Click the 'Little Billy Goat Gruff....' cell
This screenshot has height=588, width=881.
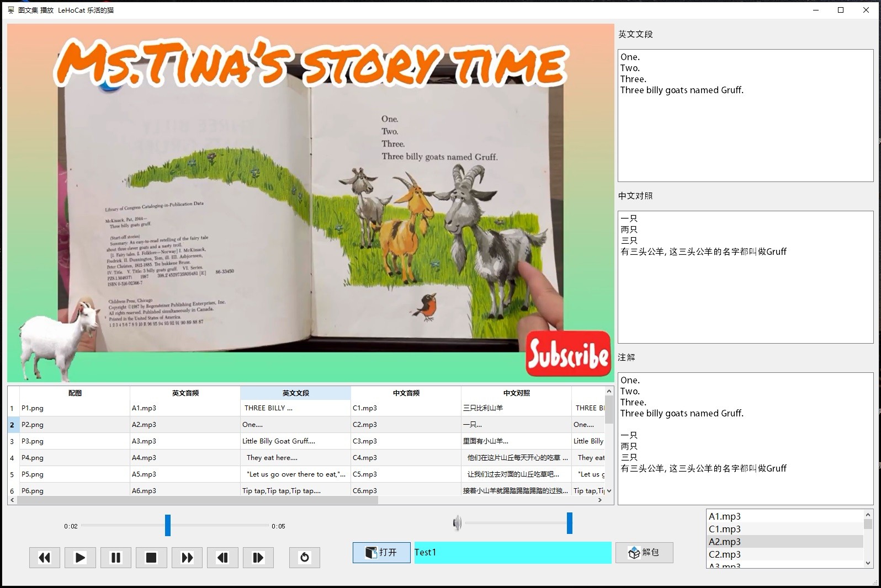tap(295, 441)
